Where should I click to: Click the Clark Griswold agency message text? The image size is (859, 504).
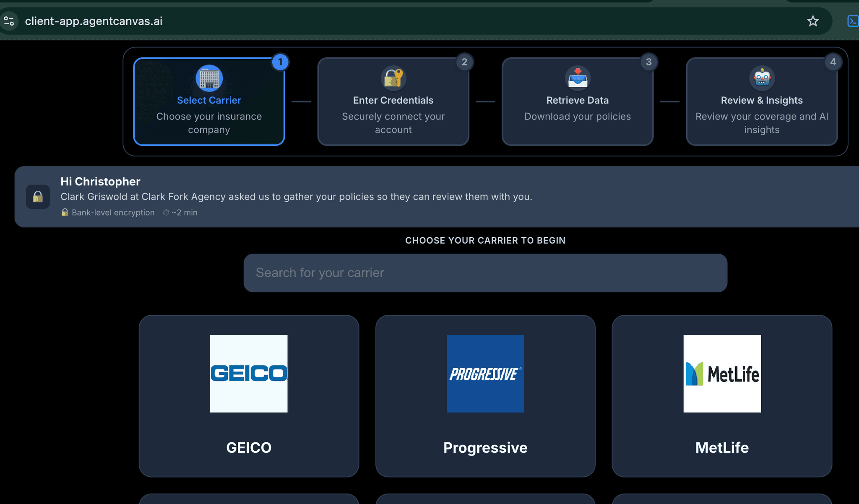point(296,197)
